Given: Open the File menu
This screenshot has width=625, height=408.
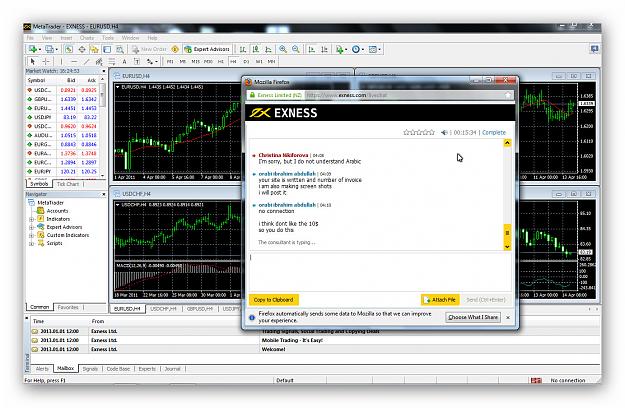Looking at the screenshot, I should click(30, 38).
